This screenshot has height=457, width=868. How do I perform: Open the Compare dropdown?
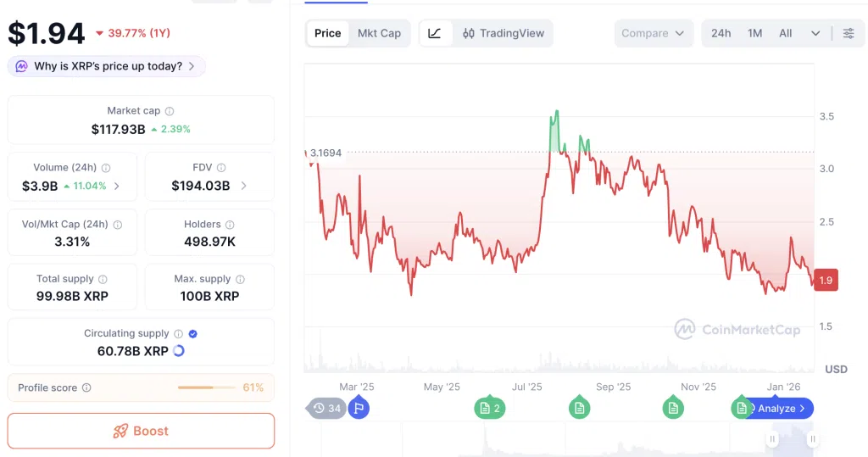click(653, 33)
